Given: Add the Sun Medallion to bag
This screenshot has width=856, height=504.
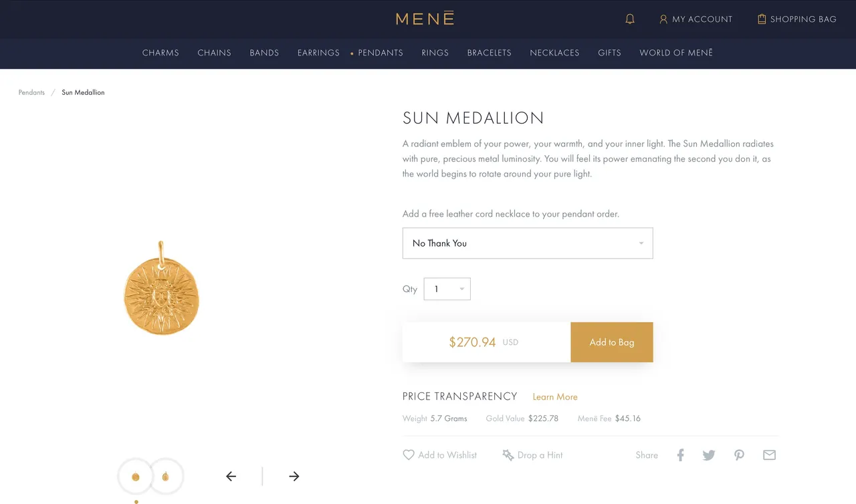Looking at the screenshot, I should point(612,342).
